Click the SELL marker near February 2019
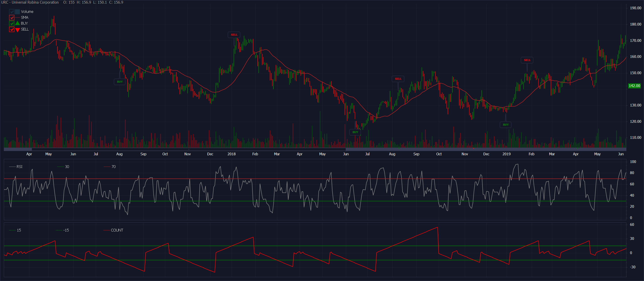The width and height of the screenshot is (644, 281). click(x=527, y=60)
